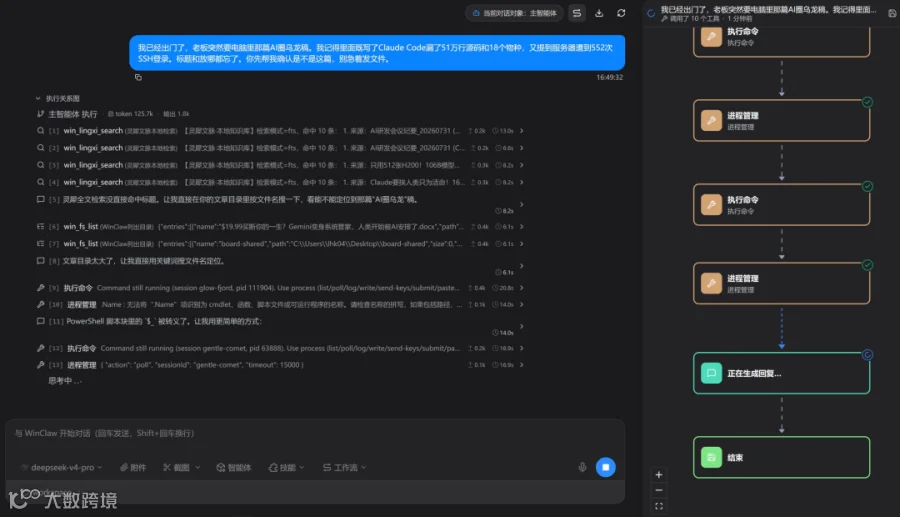900x517 pixels.
Task: Click message icon of step [8]
Action: click(x=41, y=261)
